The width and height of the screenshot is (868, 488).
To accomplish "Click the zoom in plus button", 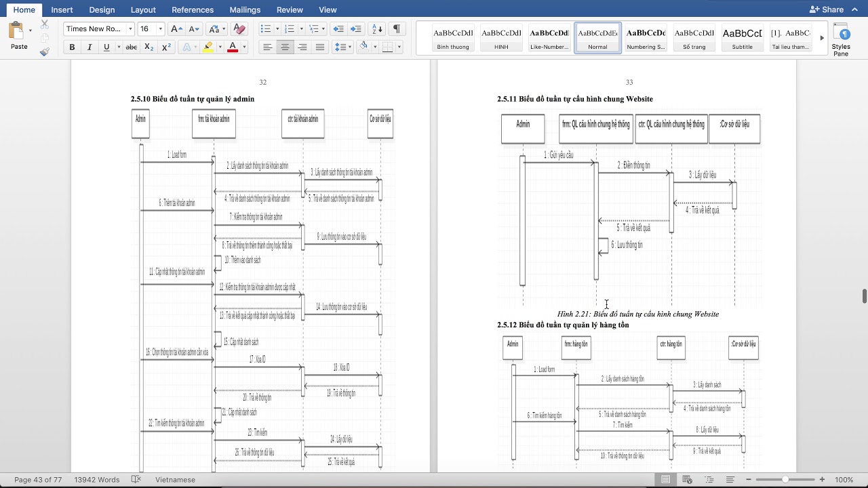I will pos(823,480).
